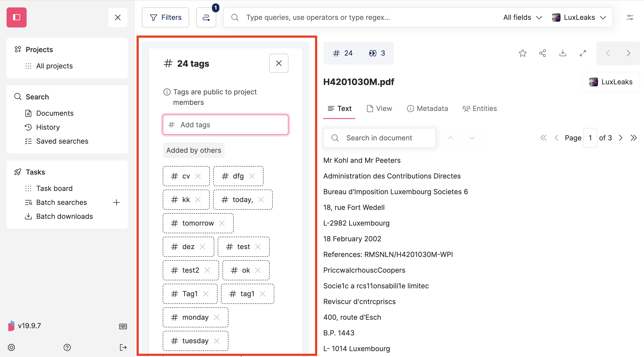
Task: Select the Text tab
Action: pos(339,108)
